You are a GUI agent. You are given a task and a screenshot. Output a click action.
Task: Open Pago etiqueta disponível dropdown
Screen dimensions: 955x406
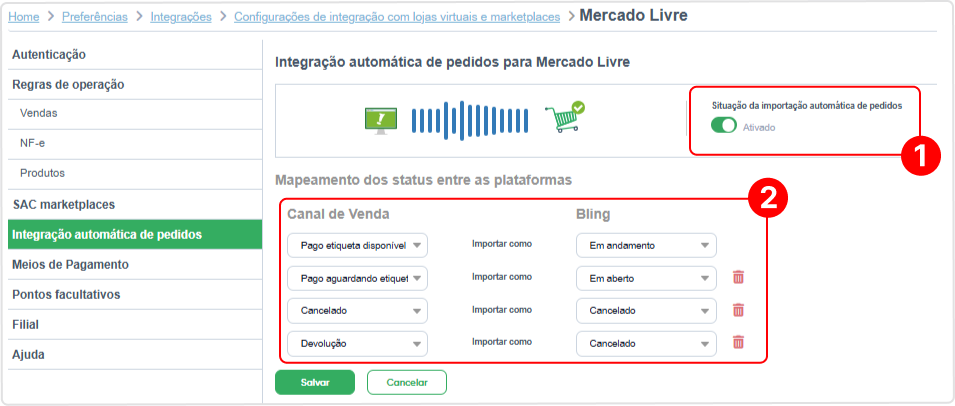point(358,246)
